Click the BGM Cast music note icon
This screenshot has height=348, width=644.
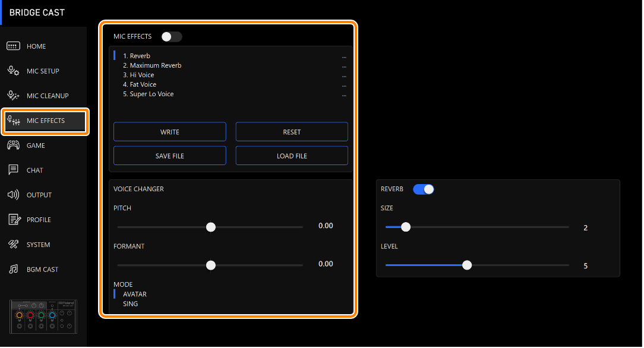(13, 269)
